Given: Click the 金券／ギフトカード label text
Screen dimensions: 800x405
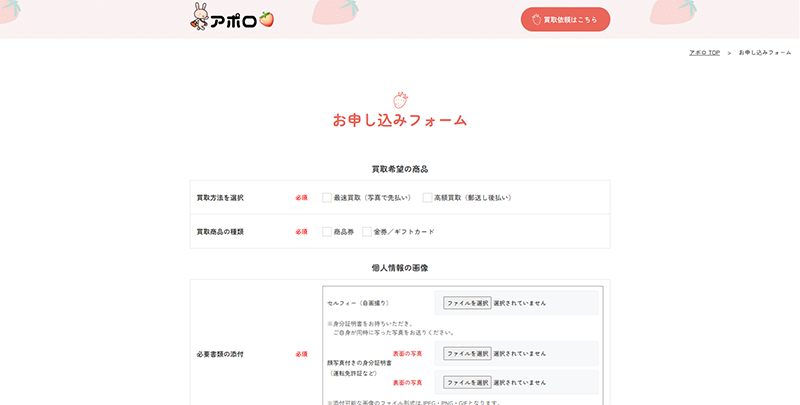Looking at the screenshot, I should pos(404,231).
